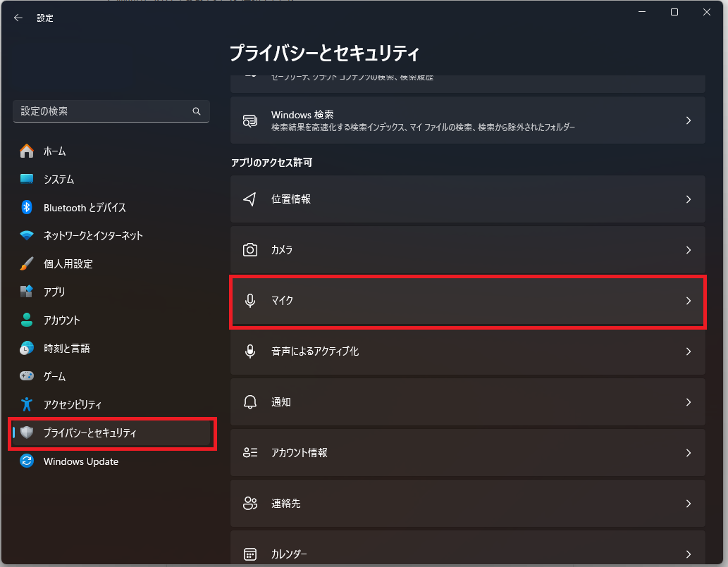Open カレンダー permission settings
728x567 pixels.
pos(467,548)
